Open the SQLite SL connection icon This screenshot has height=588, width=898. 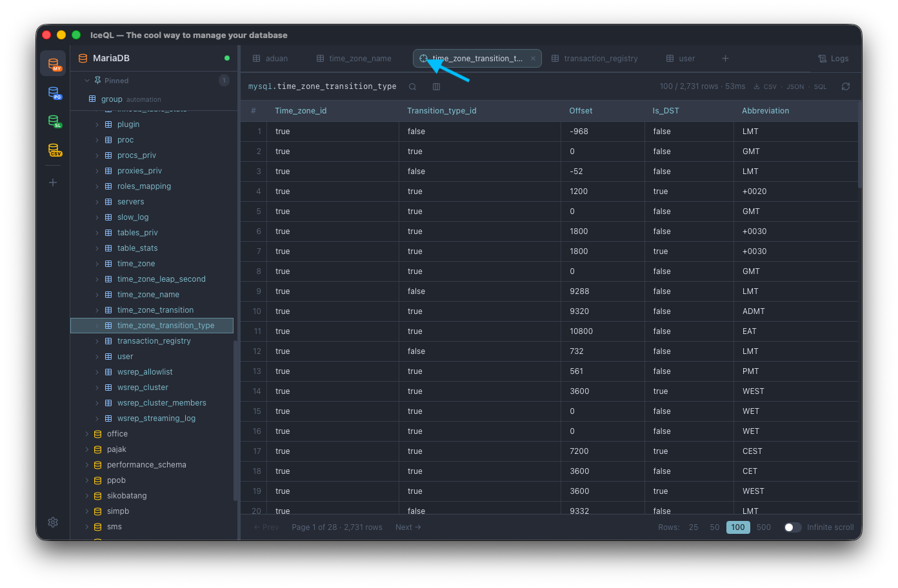pos(54,121)
